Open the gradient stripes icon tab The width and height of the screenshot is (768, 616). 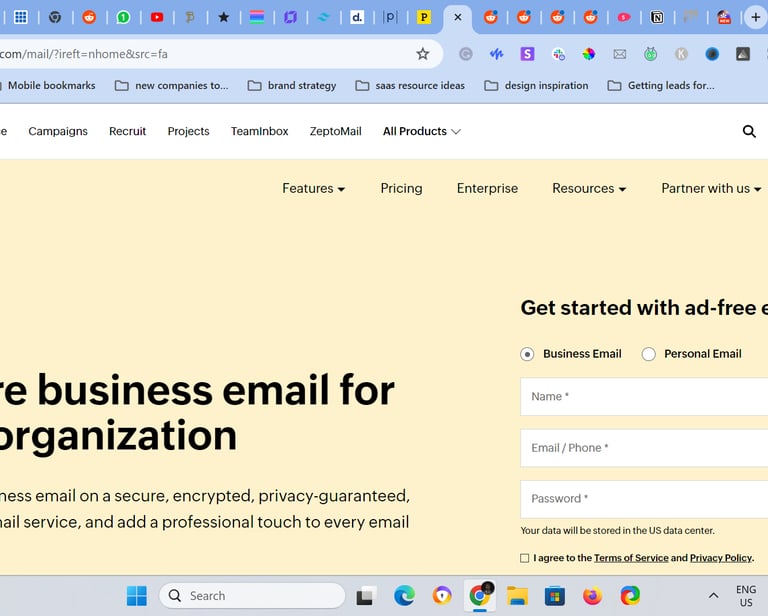257,18
